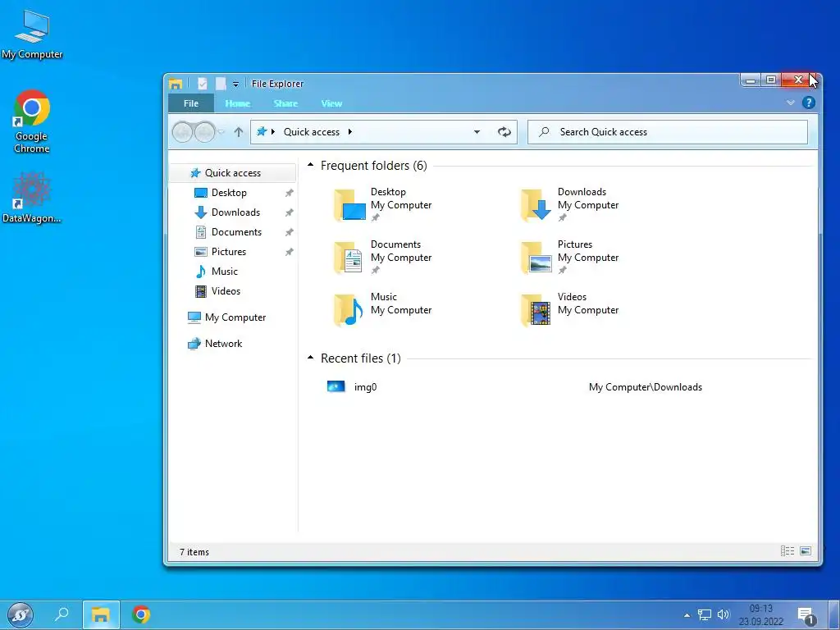The height and width of the screenshot is (630, 840).
Task: Open the Start menu
Action: (x=21, y=614)
